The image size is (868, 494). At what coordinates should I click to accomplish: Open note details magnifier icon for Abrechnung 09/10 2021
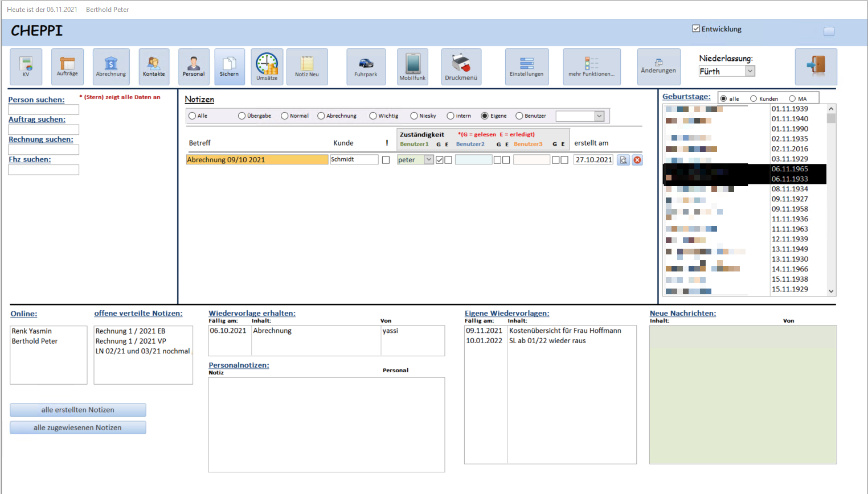coord(624,160)
